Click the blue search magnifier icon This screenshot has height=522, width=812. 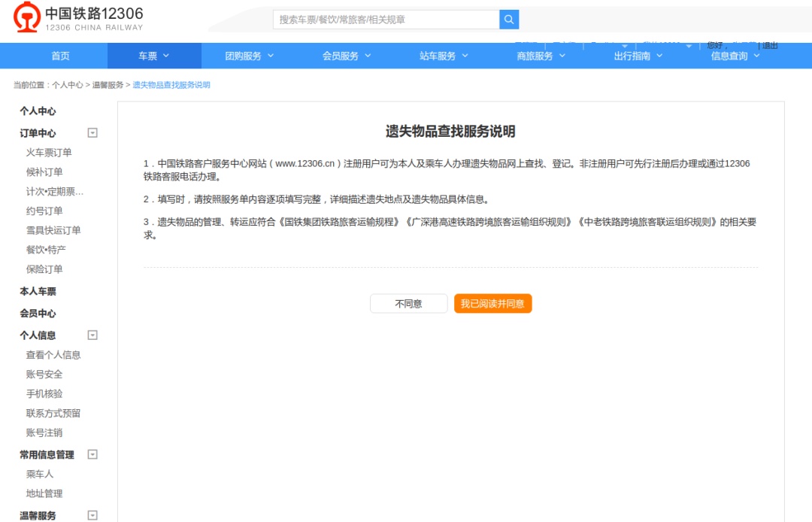(x=509, y=20)
